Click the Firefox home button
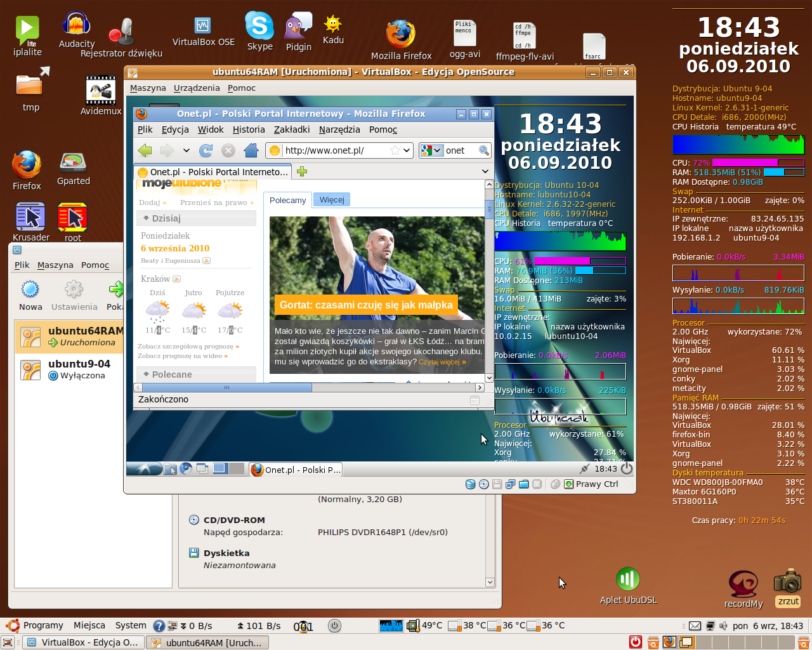This screenshot has height=650, width=812. pyautogui.click(x=251, y=150)
